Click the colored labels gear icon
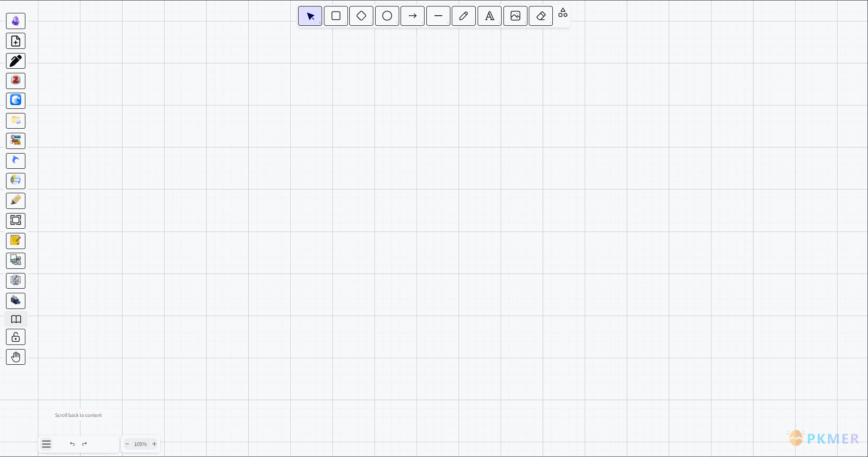 16,141
